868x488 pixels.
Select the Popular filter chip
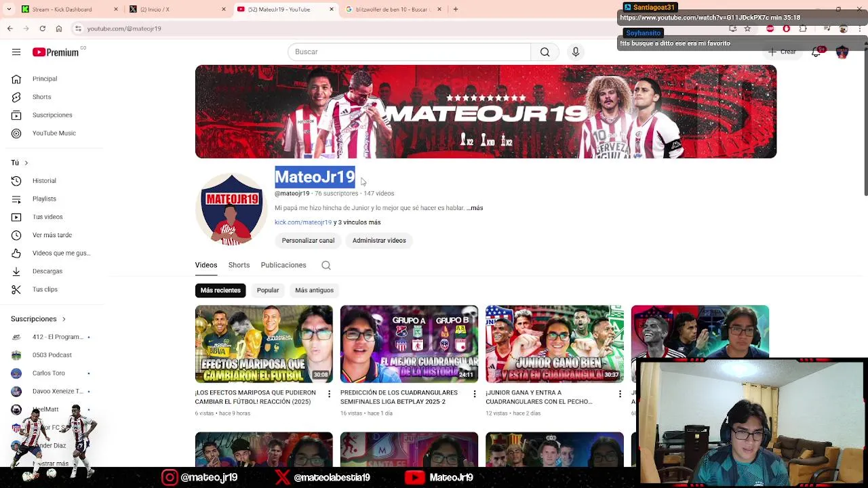[268, 290]
